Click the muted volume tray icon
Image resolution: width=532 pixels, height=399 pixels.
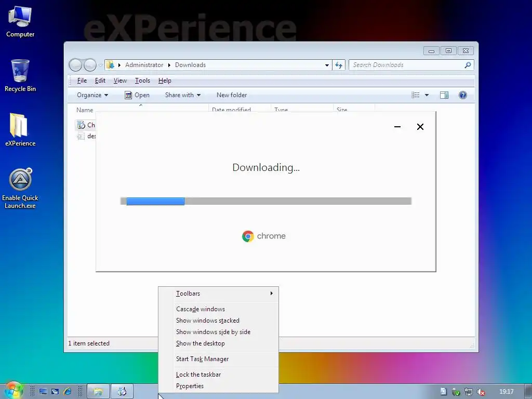(481, 392)
